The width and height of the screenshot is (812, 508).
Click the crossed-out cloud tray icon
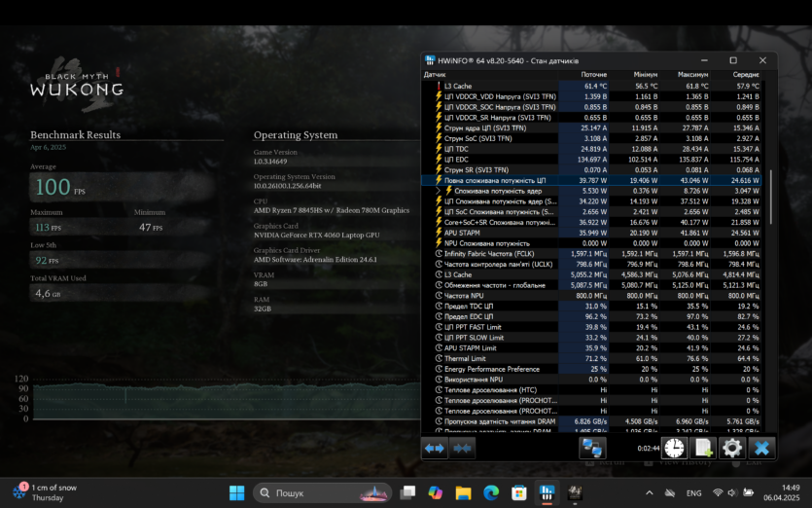pyautogui.click(x=670, y=493)
